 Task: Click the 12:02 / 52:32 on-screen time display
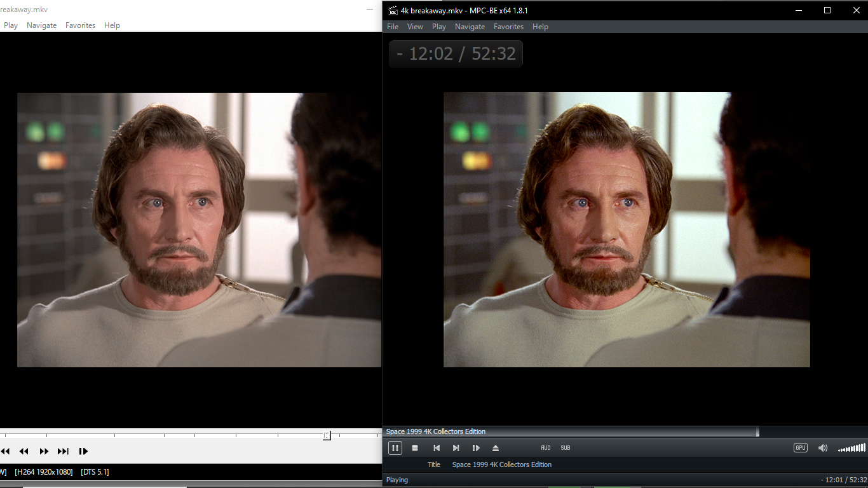click(456, 53)
